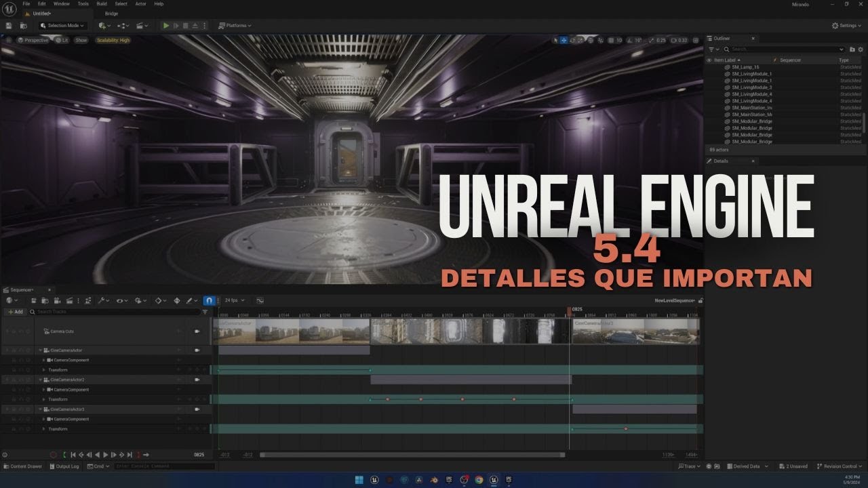Toggle rotation snapping angle icon
Viewport: 868px width, 488px height.
629,41
